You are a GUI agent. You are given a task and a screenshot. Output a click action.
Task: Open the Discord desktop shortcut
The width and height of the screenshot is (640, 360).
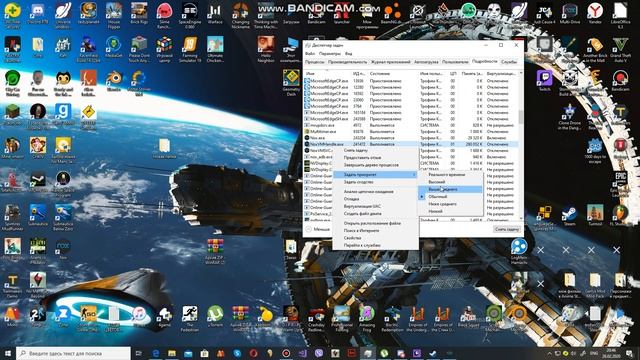38,13
